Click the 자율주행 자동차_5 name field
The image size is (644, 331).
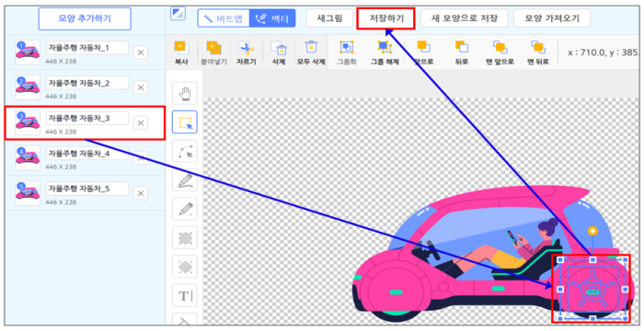pos(87,188)
